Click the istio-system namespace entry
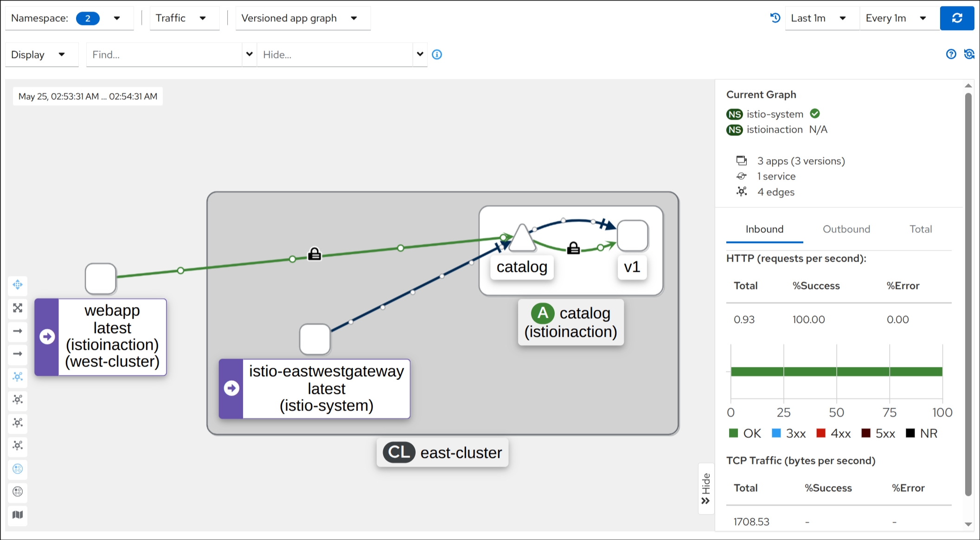The image size is (980, 540). click(765, 114)
